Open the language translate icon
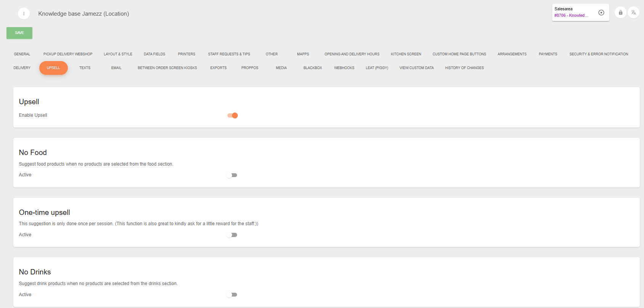 pyautogui.click(x=633, y=13)
